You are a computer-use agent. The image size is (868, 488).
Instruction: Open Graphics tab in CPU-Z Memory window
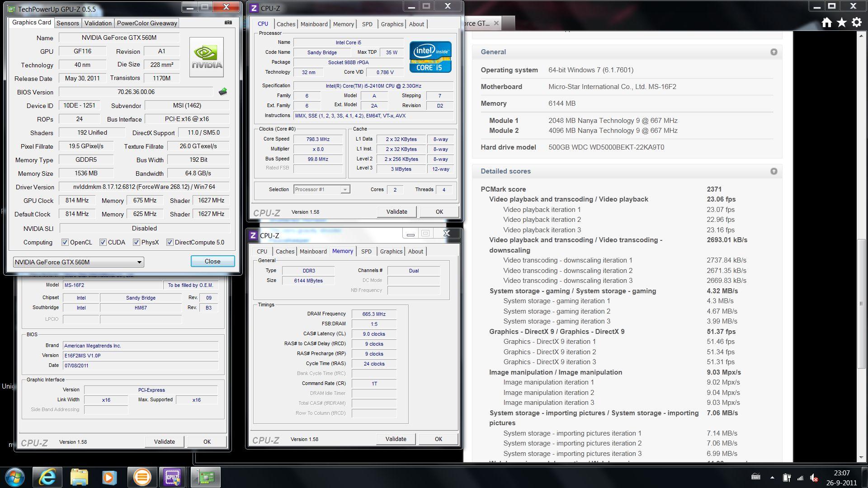coord(391,252)
